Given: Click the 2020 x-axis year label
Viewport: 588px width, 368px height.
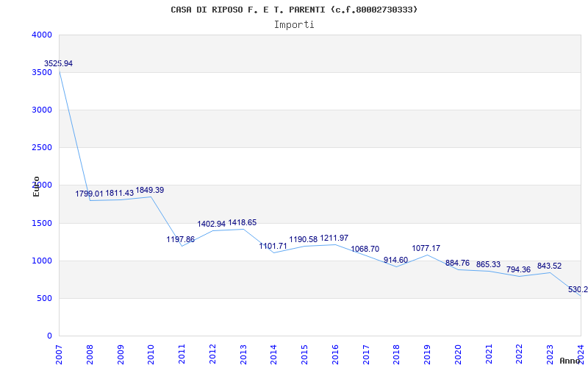Looking at the screenshot, I should pyautogui.click(x=458, y=354).
